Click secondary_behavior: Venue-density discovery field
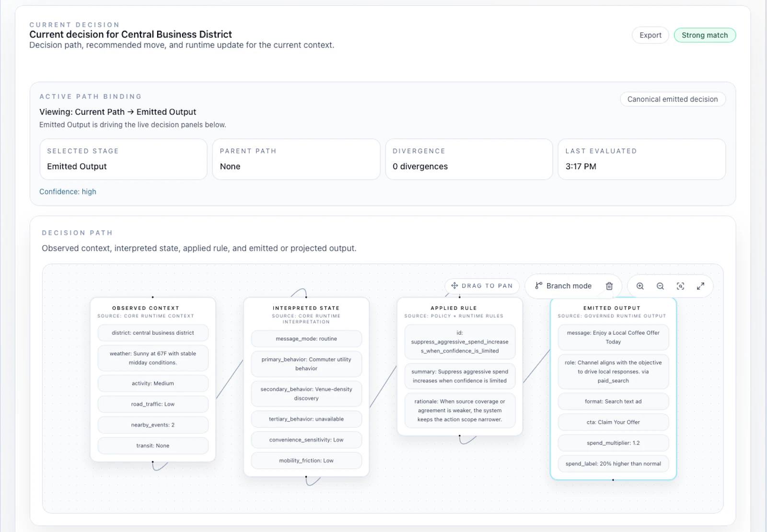The image size is (767, 532). [306, 393]
